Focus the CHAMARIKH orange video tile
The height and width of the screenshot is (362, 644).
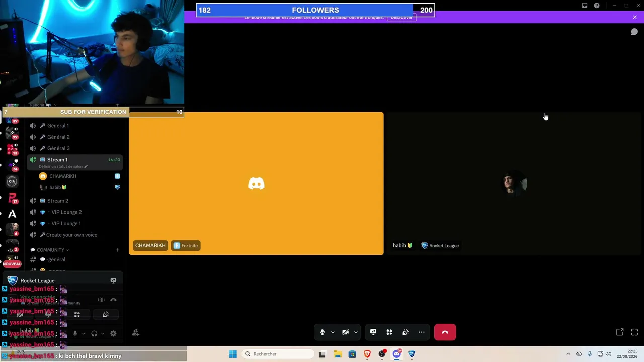[256, 184]
